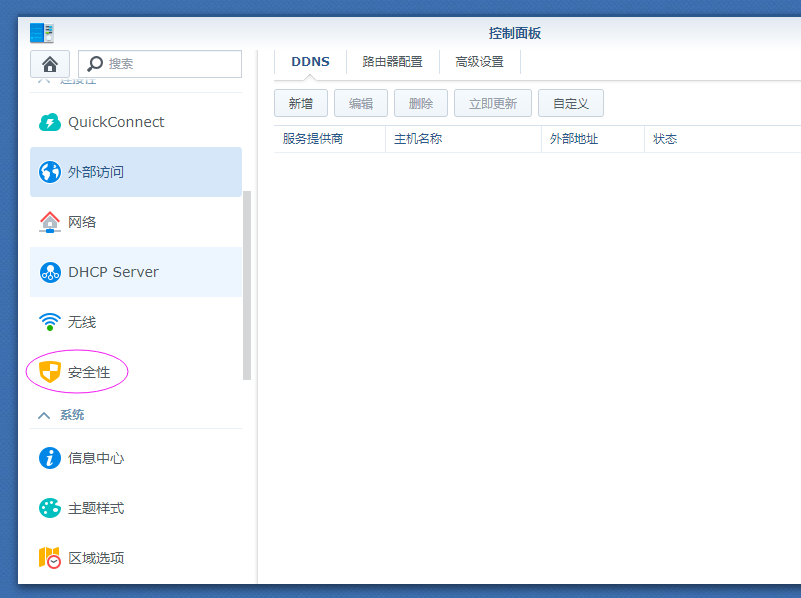Select QuickConnect text label
Image resolution: width=801 pixels, height=598 pixels.
116,122
